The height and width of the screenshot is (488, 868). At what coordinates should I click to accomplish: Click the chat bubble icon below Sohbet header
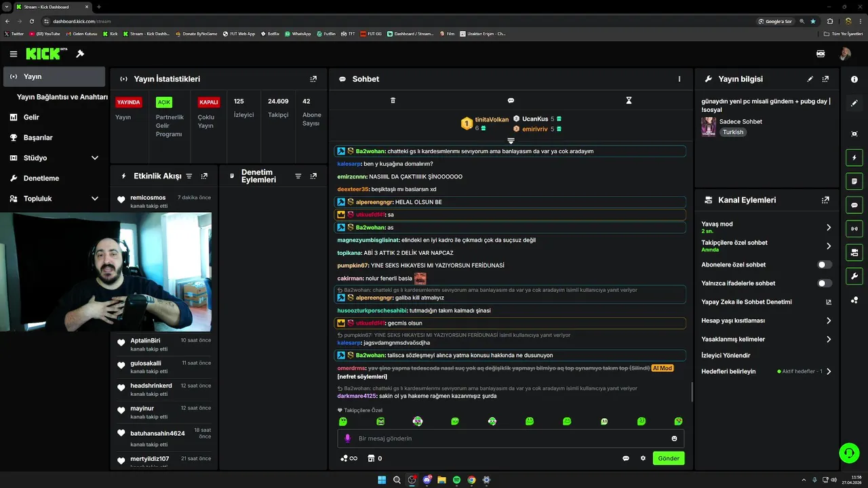click(511, 100)
